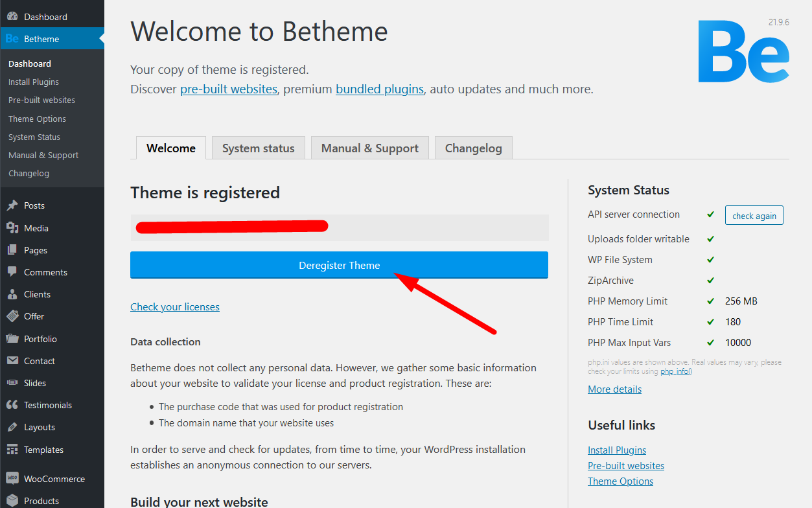Open Betheme Dashboard submenu item
812x508 pixels.
tap(30, 63)
